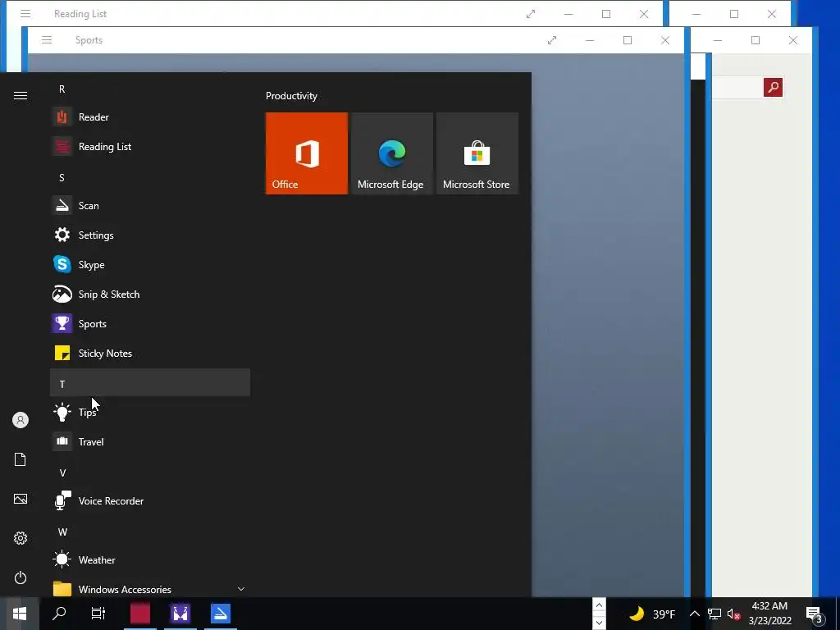Click the Productivity group title

pos(291,96)
